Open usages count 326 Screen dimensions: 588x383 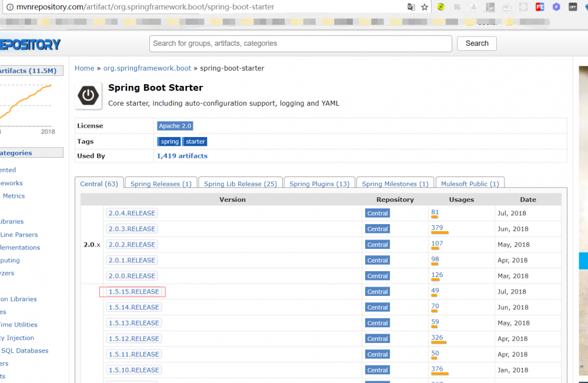[437, 338]
